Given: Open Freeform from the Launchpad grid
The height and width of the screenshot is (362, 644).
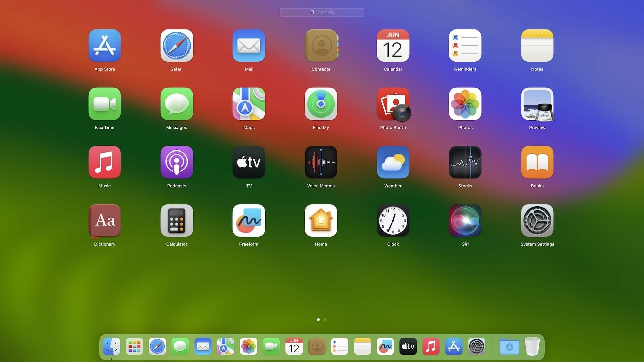Looking at the screenshot, I should (249, 221).
